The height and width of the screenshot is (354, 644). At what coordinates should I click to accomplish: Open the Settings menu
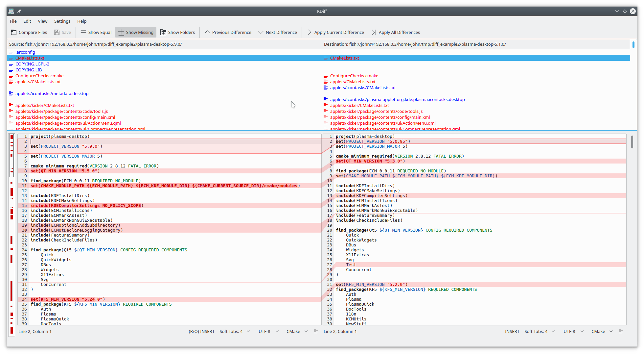62,21
